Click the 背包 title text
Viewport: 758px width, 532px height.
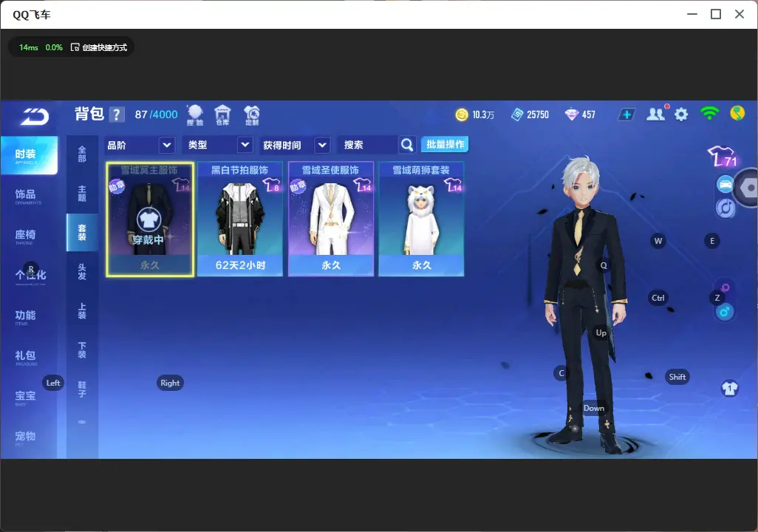click(89, 114)
